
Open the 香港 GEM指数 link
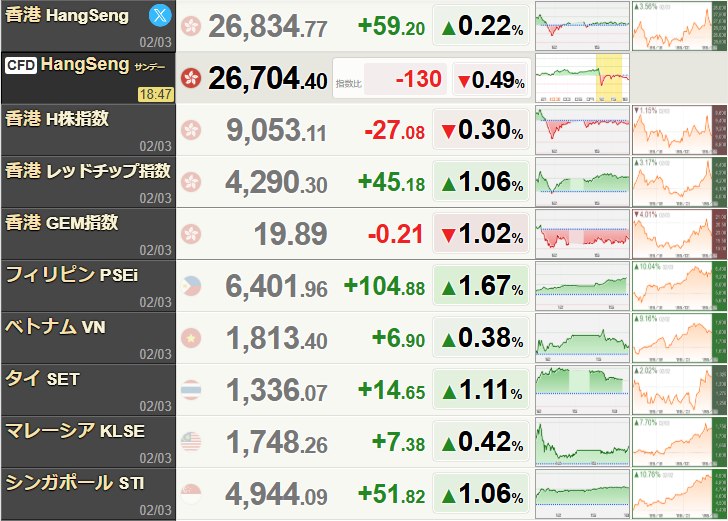coord(62,223)
